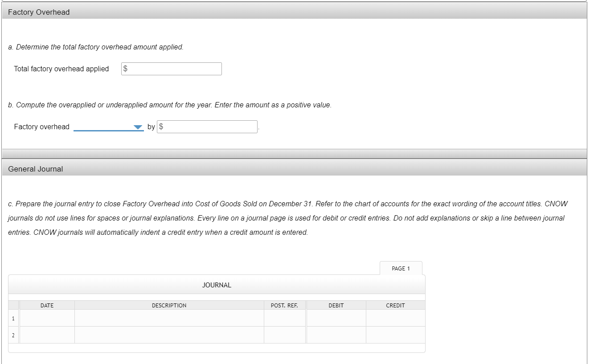Open the overapplied/underapplied dropdown

[x=109, y=127]
